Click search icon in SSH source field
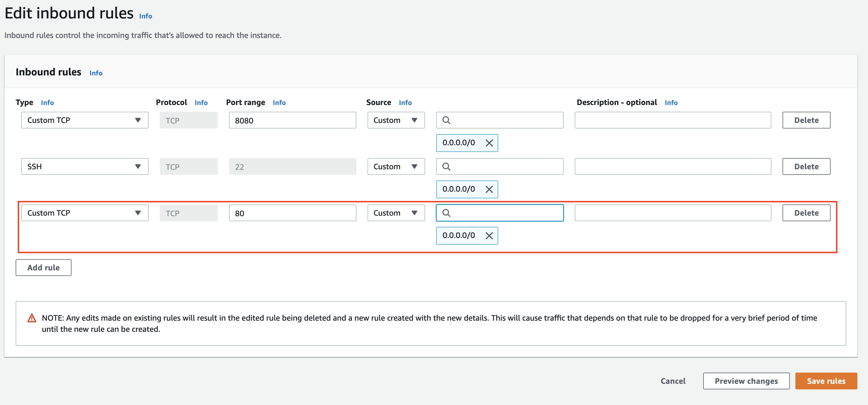Image resolution: width=868 pixels, height=405 pixels. (446, 166)
